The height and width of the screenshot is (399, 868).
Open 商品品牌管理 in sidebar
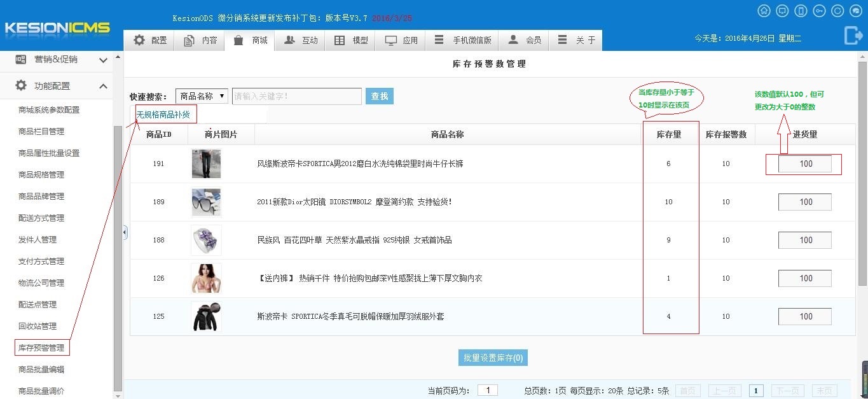pyautogui.click(x=41, y=196)
